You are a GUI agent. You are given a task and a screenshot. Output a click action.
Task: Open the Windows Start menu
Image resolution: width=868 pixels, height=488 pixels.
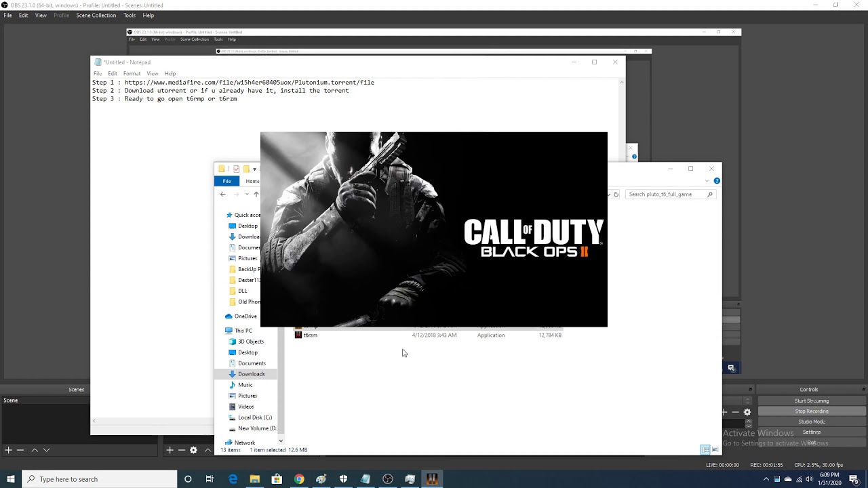pyautogui.click(x=11, y=479)
